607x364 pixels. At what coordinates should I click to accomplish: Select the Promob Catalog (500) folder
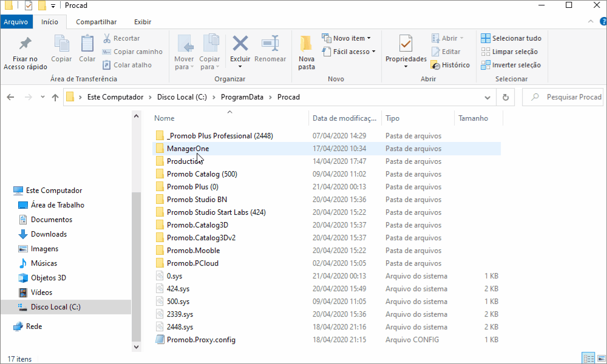pos(202,174)
